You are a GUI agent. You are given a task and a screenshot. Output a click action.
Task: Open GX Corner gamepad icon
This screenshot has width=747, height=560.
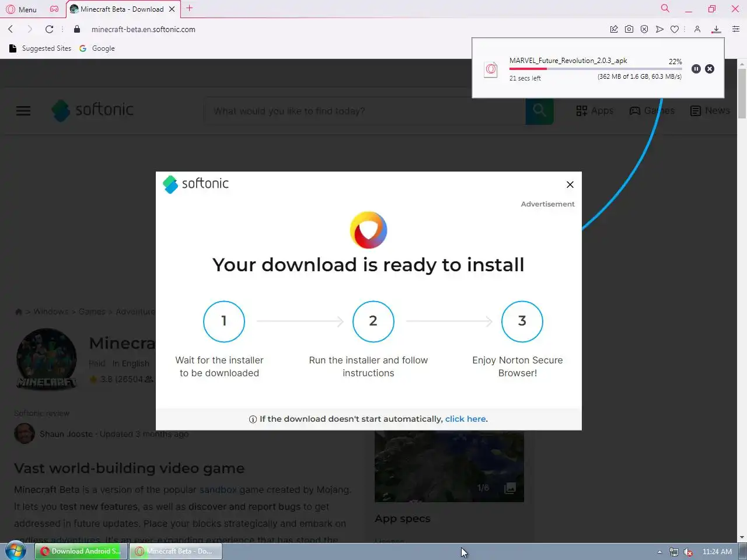[54, 9]
